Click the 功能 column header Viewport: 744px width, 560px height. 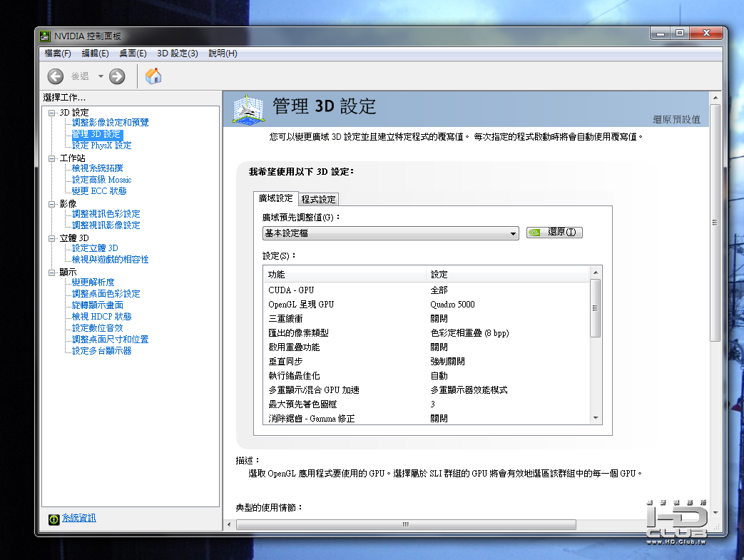coord(345,275)
